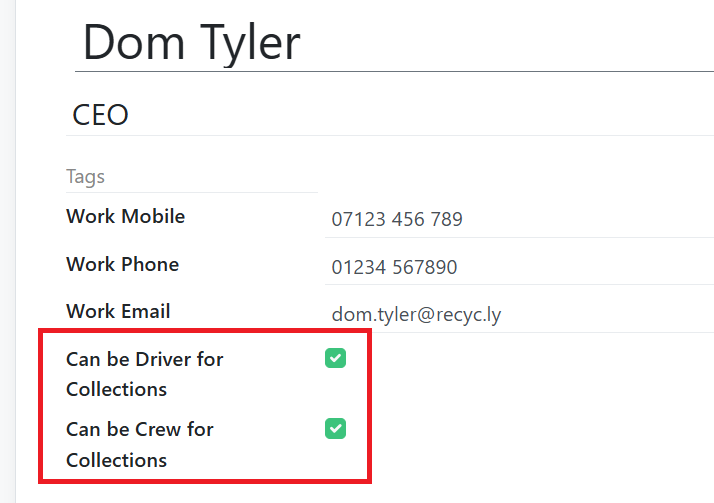Click the CEO job title field

pos(390,114)
